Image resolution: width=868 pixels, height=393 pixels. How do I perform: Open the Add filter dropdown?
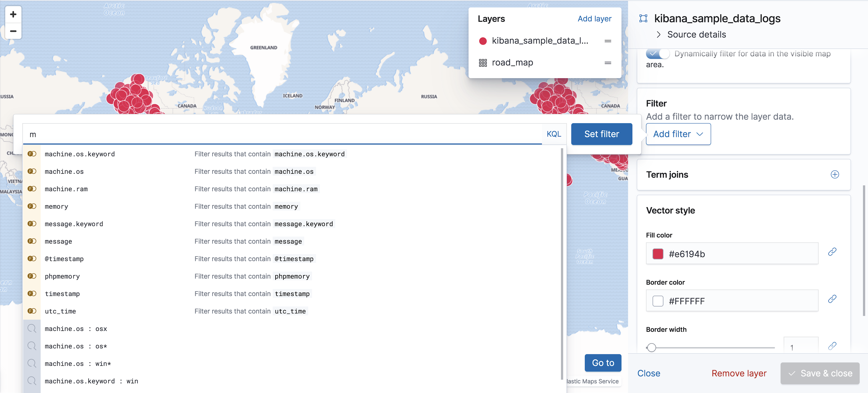[678, 134]
